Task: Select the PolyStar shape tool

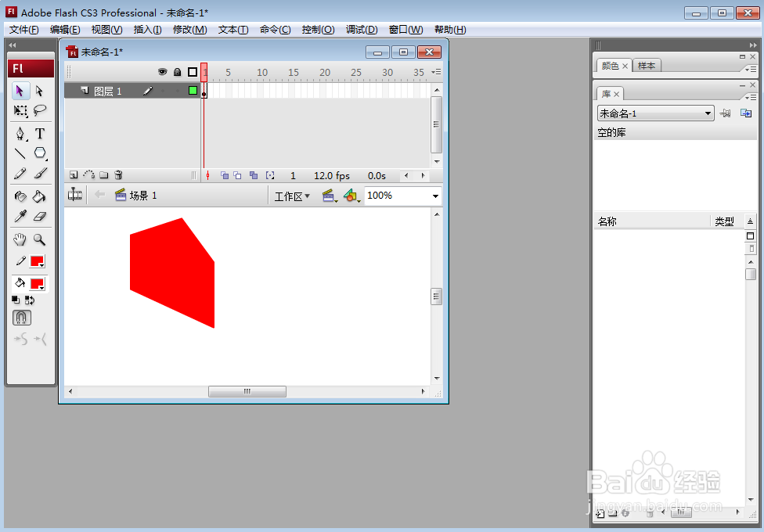Action: [x=40, y=153]
